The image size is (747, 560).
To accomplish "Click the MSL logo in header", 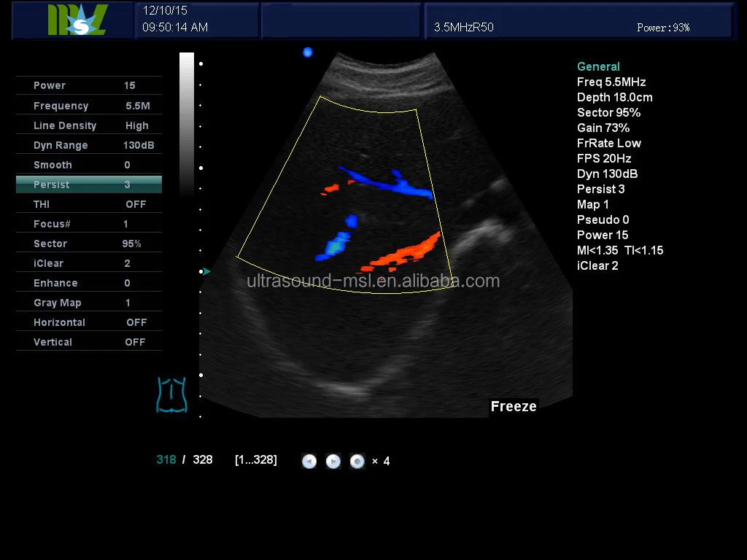I will 77,20.
